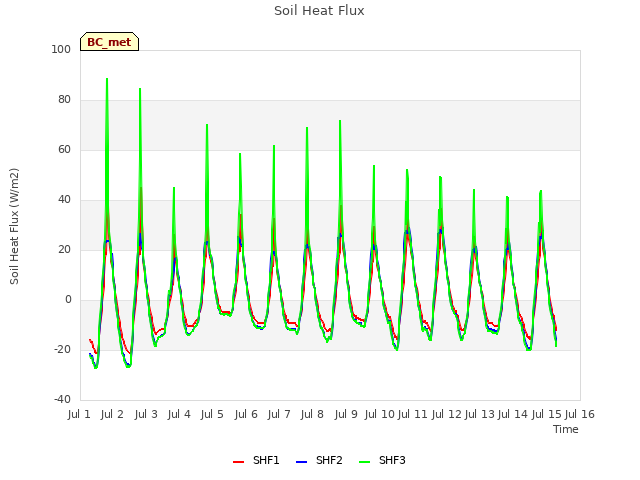The image size is (640, 480).
Task: Click the Jul 1 tick label
Action: pos(79,414)
